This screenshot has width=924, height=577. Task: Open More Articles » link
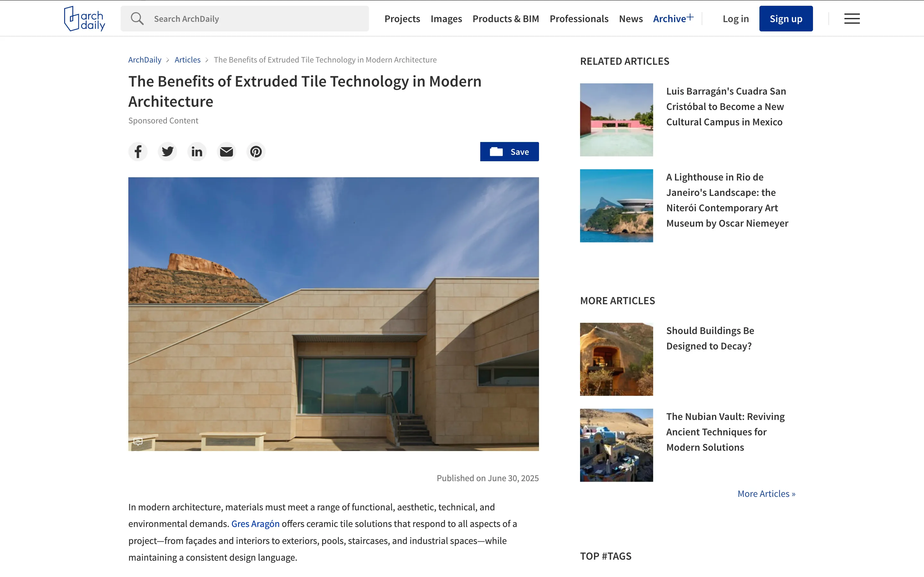pyautogui.click(x=766, y=493)
